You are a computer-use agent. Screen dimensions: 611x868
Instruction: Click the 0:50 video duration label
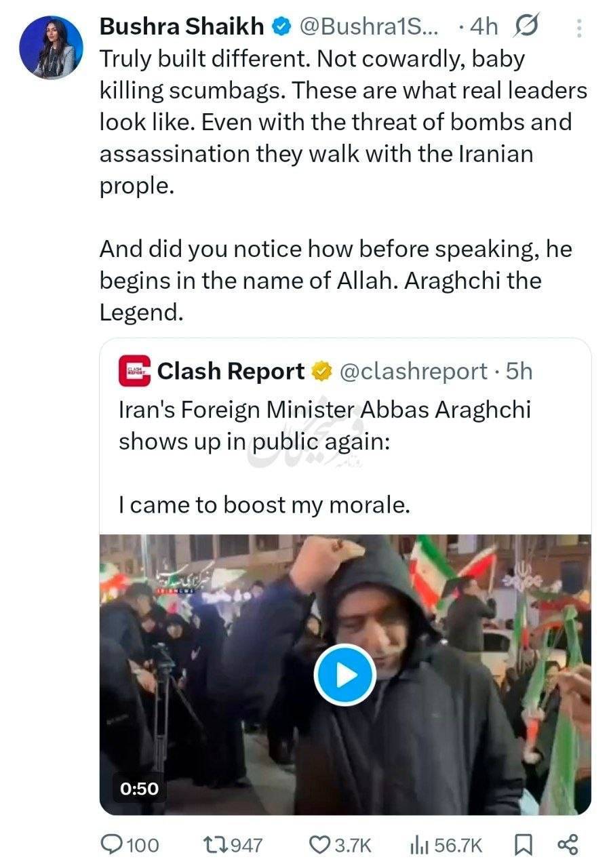[139, 789]
